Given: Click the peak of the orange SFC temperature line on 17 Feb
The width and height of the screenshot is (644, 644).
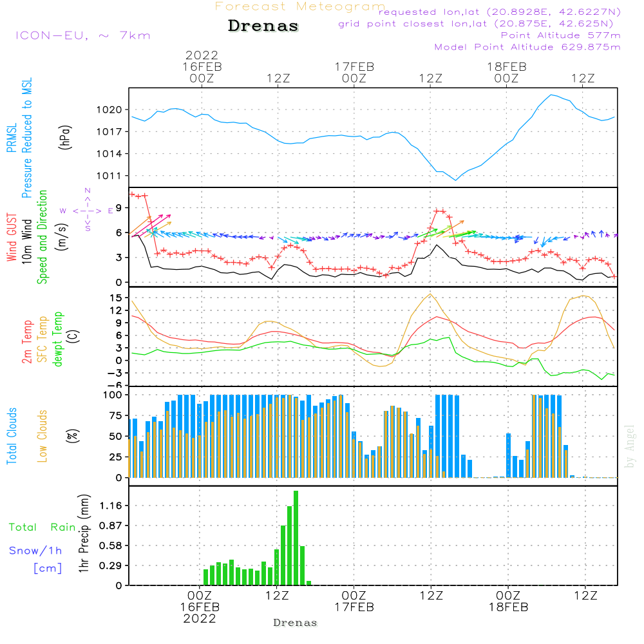Looking at the screenshot, I should tap(430, 294).
